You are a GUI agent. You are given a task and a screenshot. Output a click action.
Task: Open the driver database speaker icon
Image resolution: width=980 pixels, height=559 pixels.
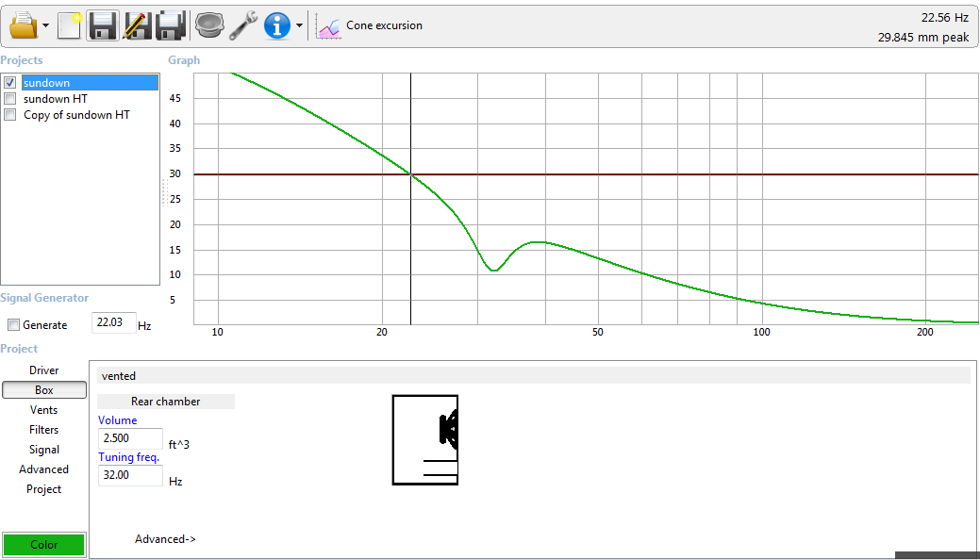(x=209, y=26)
